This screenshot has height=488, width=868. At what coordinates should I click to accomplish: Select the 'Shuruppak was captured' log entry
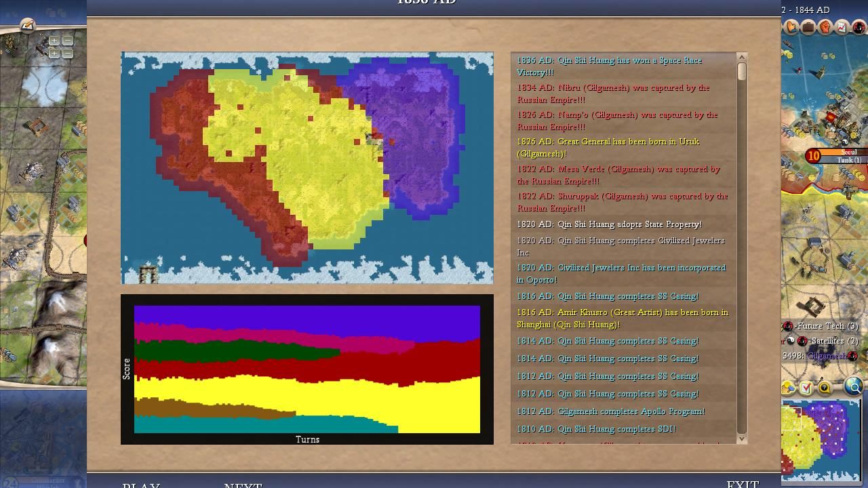click(x=623, y=202)
